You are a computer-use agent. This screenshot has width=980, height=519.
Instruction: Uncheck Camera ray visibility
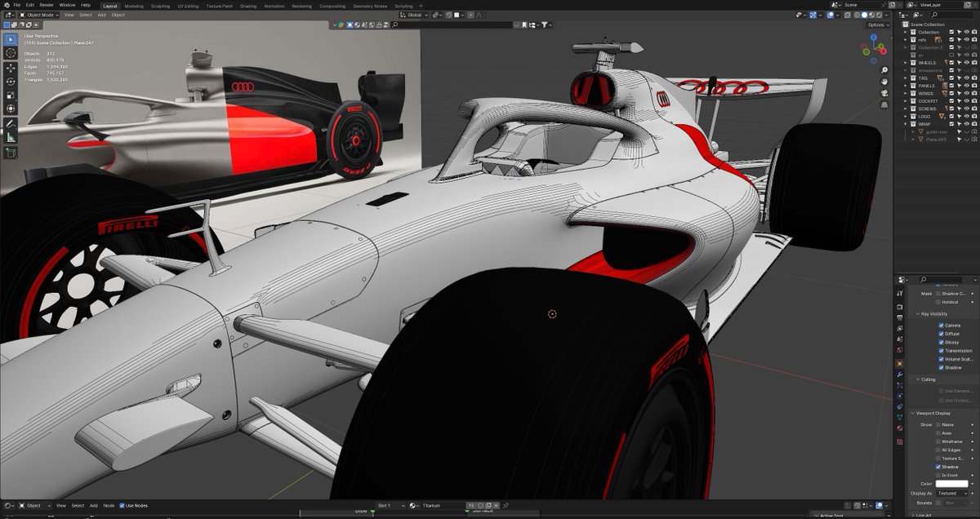(x=941, y=325)
